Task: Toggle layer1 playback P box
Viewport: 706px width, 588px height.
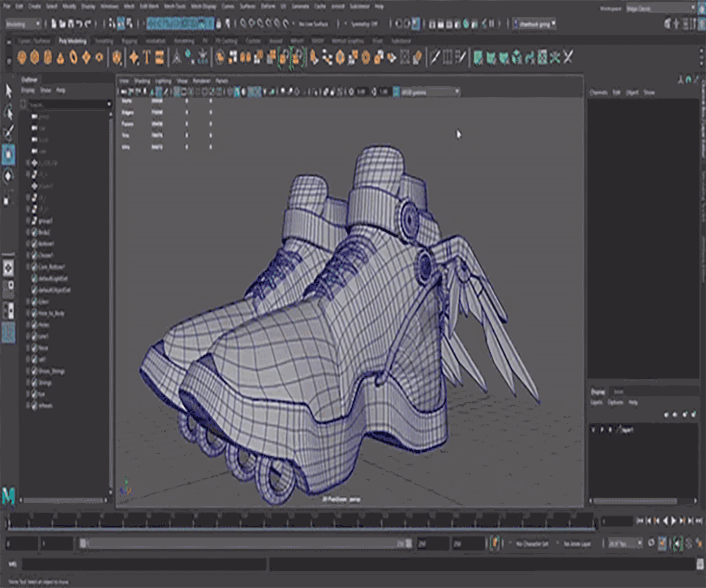Action: 602,430
